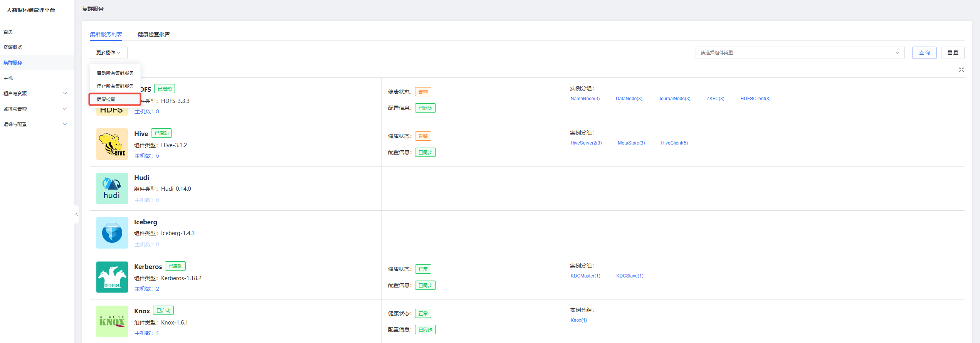
Task: Expand the 租户与资源 sidebar menu
Action: click(65, 93)
